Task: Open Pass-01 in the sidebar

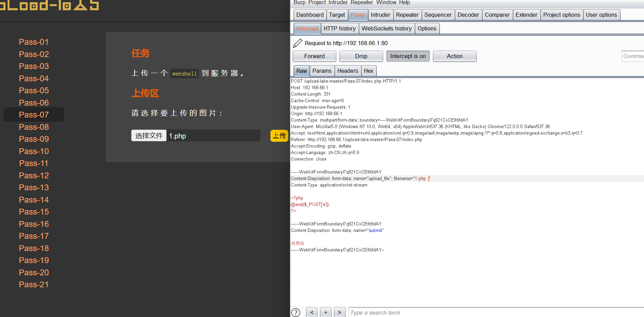Action: (34, 42)
